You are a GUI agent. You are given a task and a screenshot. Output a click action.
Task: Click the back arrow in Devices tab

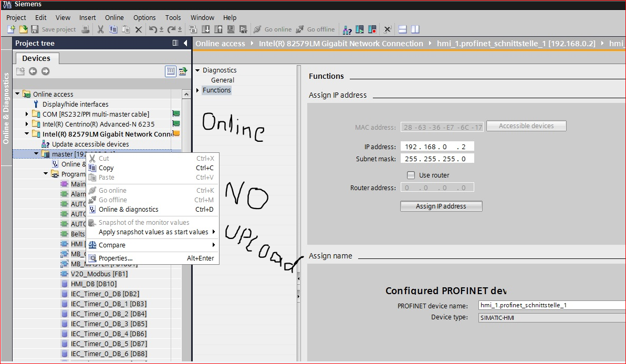click(x=33, y=71)
